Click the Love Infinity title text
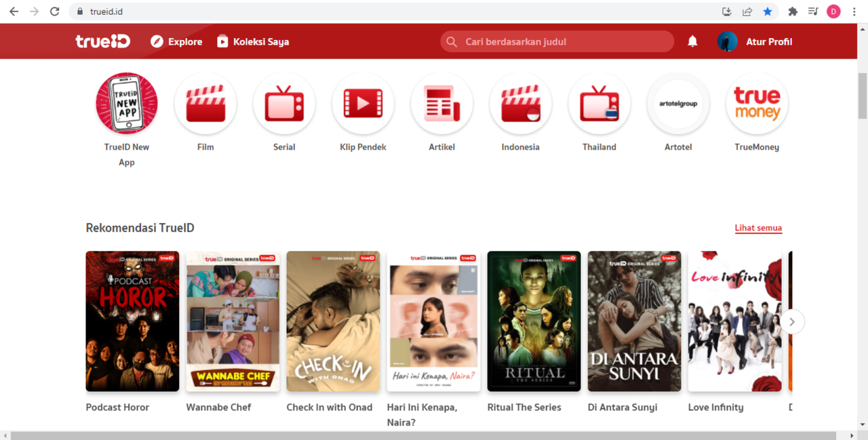Viewport: 868px width, 440px height. (x=715, y=407)
